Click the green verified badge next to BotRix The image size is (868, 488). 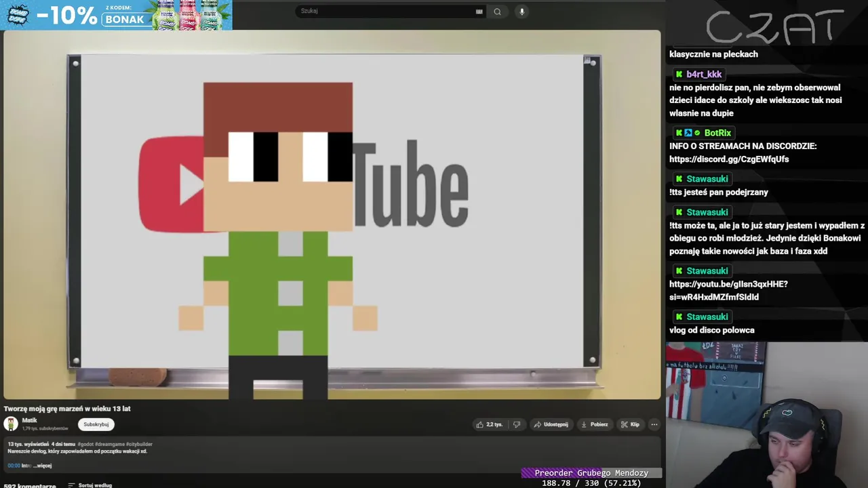click(x=697, y=133)
